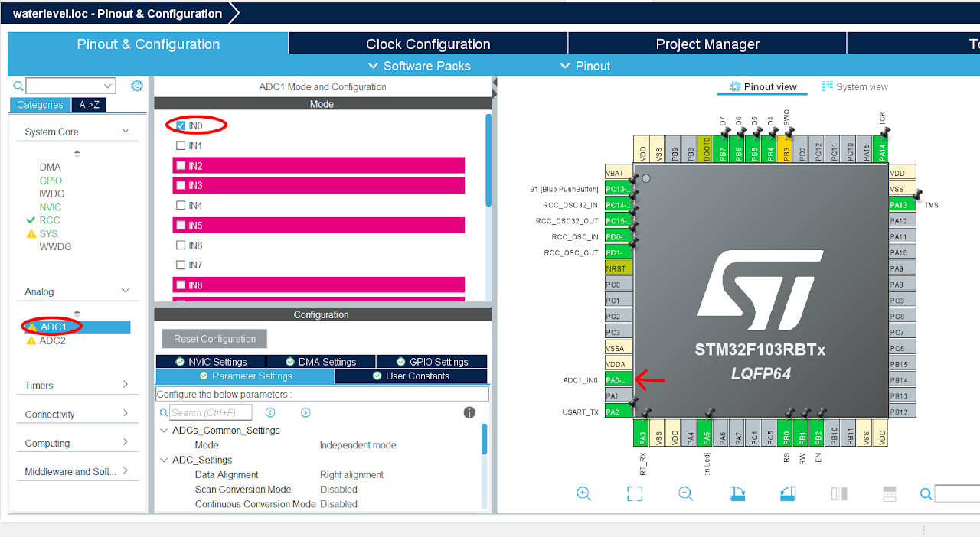Select pin PB3 on the chip
The image size is (980, 537).
pyautogui.click(x=786, y=148)
